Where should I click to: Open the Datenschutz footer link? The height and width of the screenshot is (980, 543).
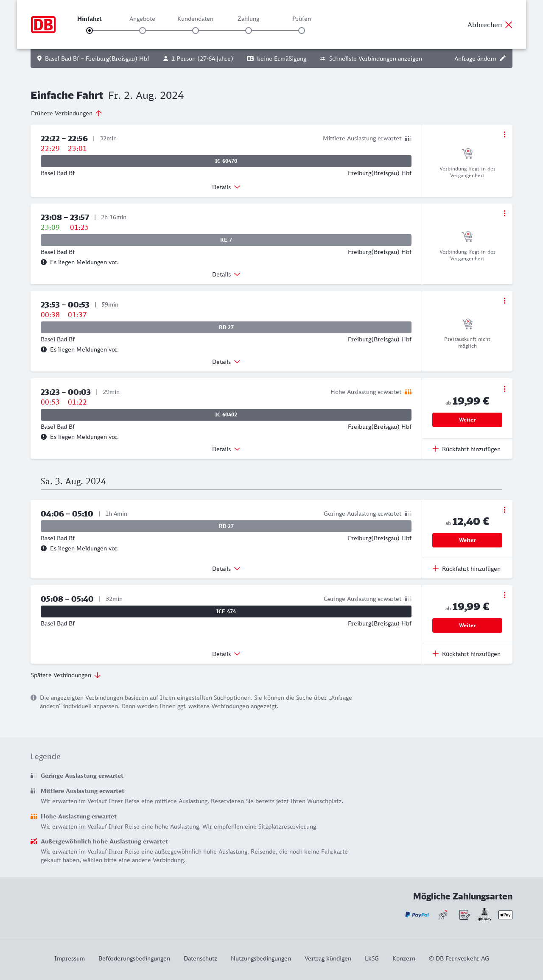(200, 958)
